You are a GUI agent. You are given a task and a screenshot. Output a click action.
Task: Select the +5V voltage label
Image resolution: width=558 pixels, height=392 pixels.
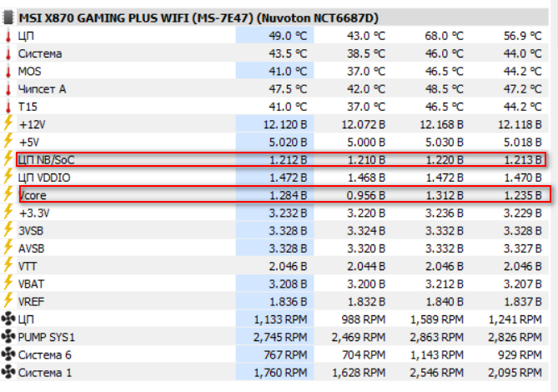pos(29,143)
